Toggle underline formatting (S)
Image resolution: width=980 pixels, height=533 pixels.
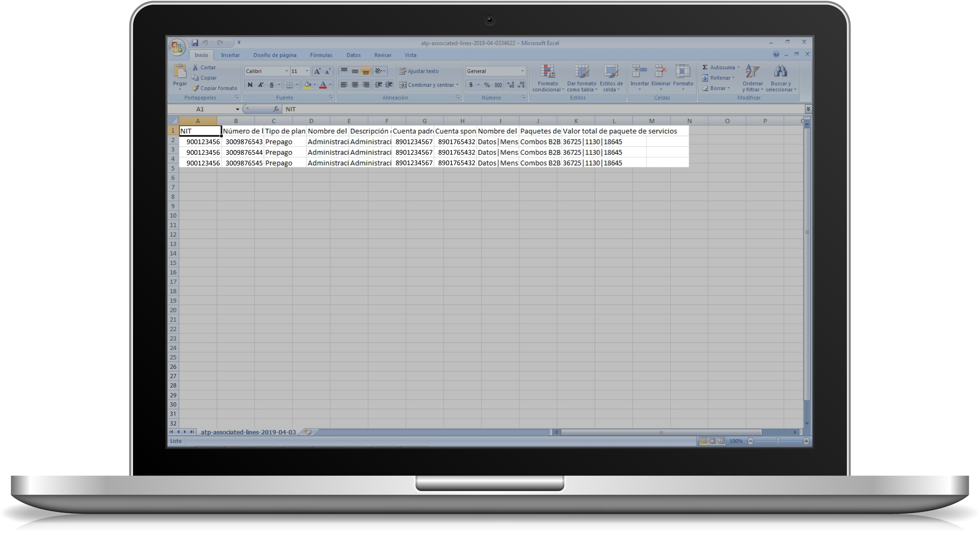point(271,85)
